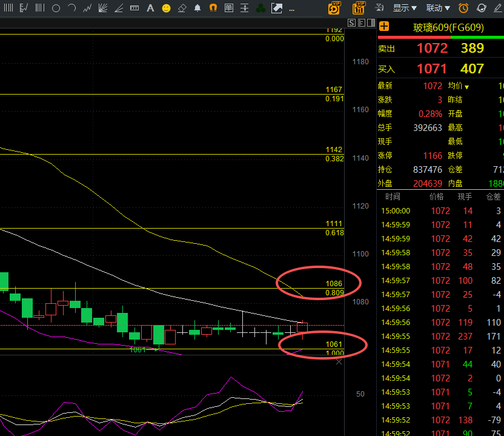Click the 价格 column header

click(x=437, y=196)
